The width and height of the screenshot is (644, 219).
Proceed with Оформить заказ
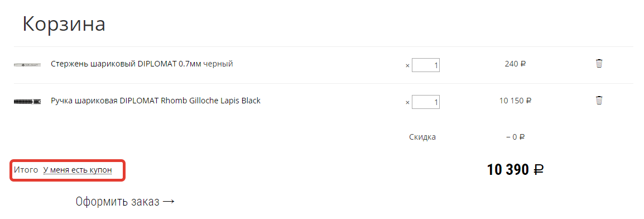pyautogui.click(x=125, y=202)
